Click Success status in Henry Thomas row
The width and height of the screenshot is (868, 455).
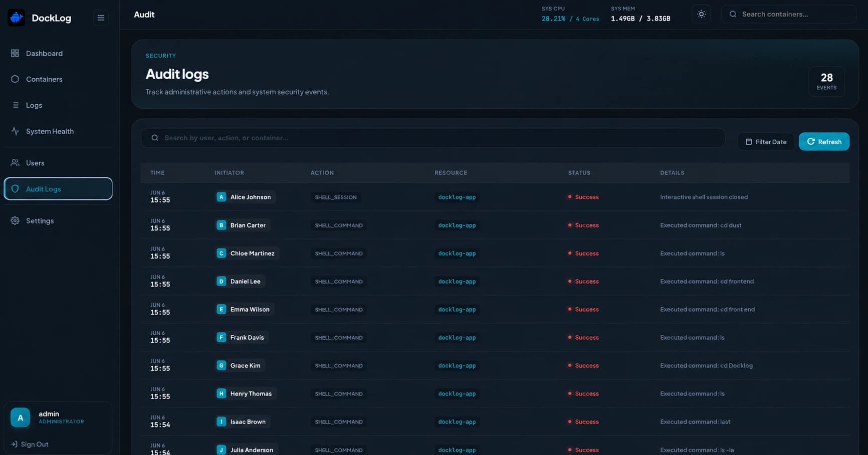pos(583,393)
